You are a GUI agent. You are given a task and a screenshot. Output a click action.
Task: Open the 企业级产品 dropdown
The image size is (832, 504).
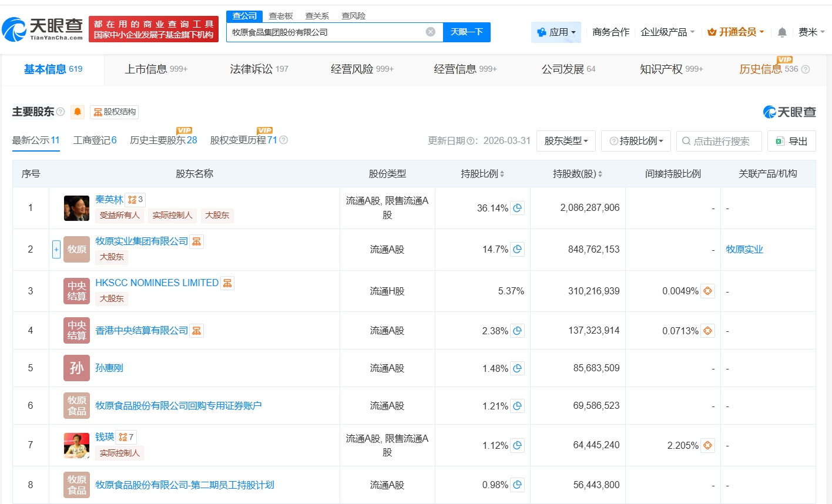click(x=667, y=32)
